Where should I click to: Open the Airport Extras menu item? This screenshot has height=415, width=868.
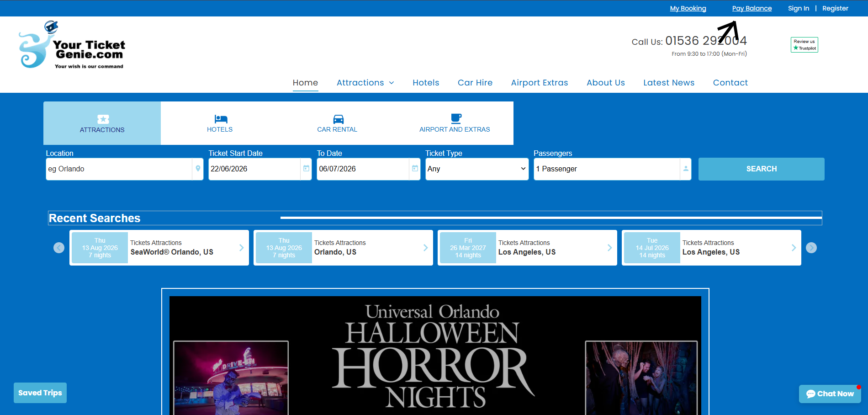[540, 83]
